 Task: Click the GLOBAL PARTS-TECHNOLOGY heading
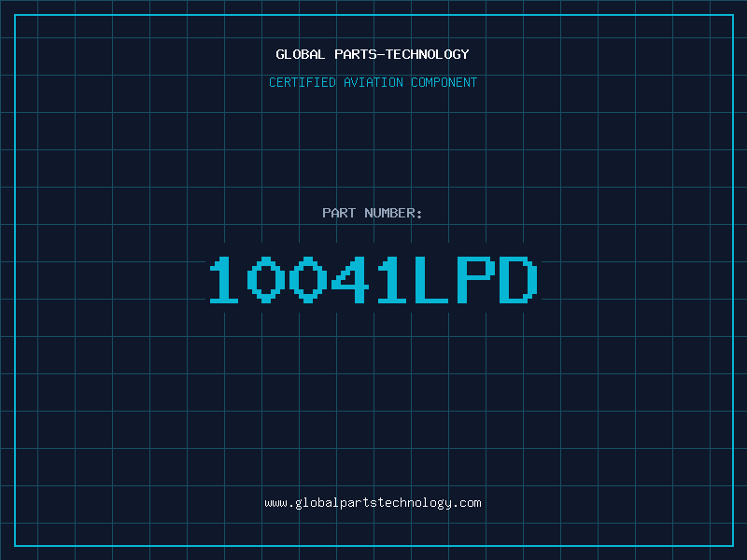(373, 54)
